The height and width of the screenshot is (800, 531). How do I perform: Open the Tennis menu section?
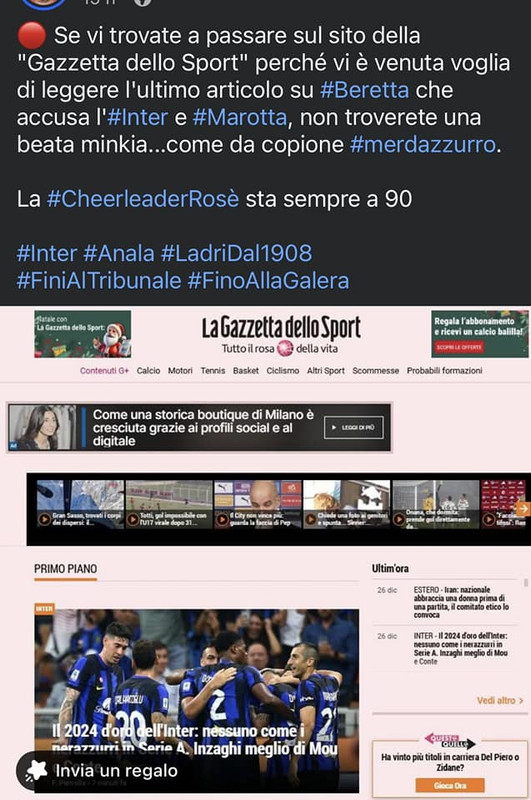213,371
